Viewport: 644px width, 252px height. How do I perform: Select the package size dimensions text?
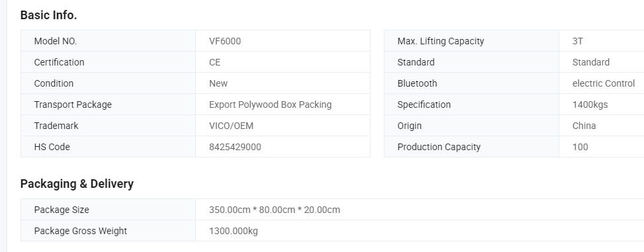point(275,210)
